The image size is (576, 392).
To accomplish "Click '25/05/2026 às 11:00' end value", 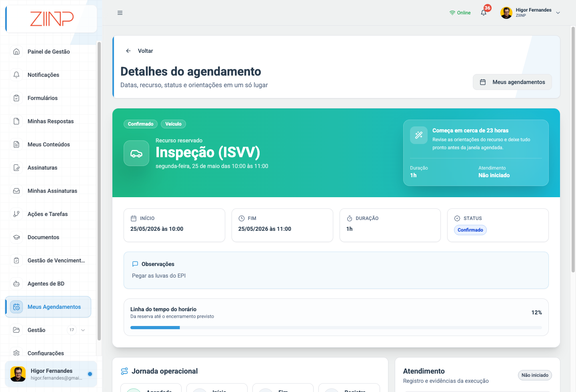I will tap(265, 229).
